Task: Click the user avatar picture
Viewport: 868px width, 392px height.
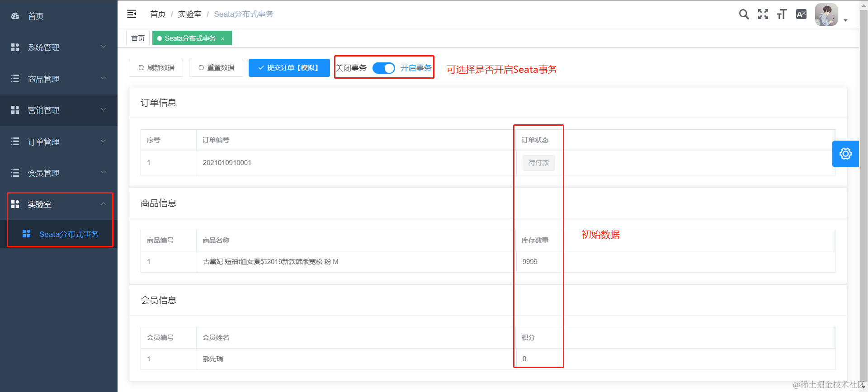Action: (826, 14)
